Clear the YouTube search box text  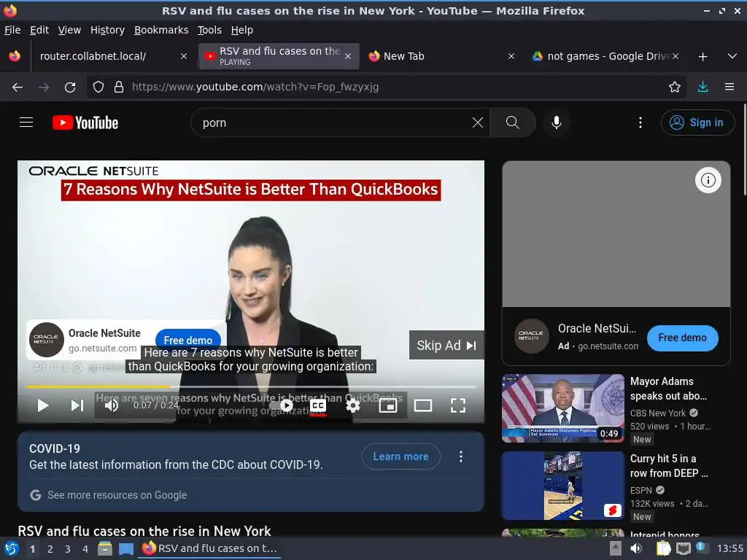(x=477, y=122)
